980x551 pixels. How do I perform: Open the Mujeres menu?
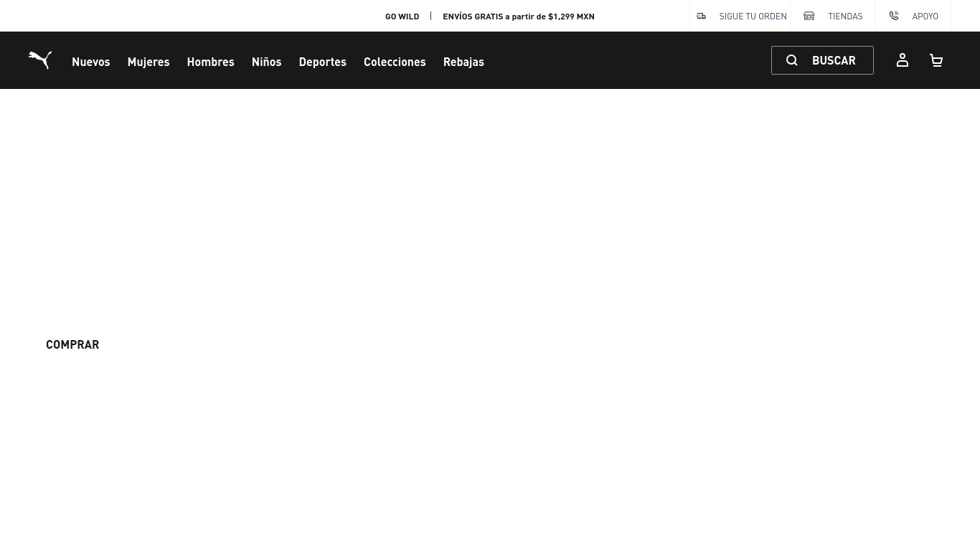[x=149, y=62]
